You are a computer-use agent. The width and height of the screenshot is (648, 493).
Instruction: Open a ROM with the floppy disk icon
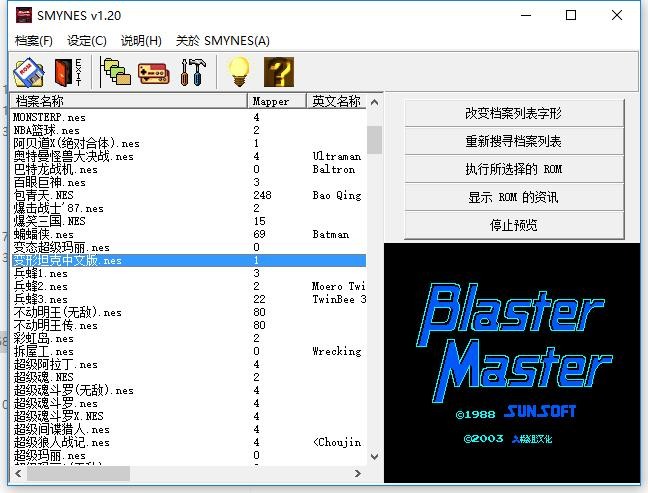click(x=29, y=72)
